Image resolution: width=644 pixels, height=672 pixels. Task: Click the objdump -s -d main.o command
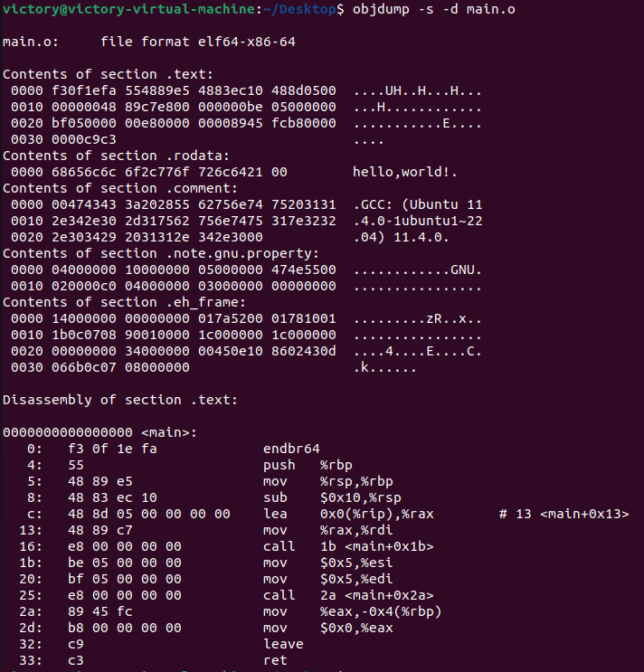point(433,9)
